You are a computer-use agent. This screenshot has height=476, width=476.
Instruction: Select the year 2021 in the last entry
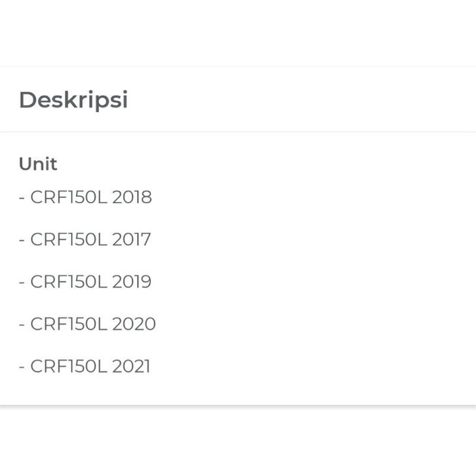131,366
